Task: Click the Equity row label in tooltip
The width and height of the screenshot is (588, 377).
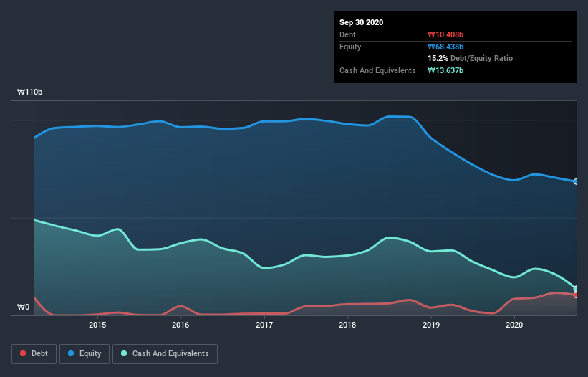Action: (350, 47)
